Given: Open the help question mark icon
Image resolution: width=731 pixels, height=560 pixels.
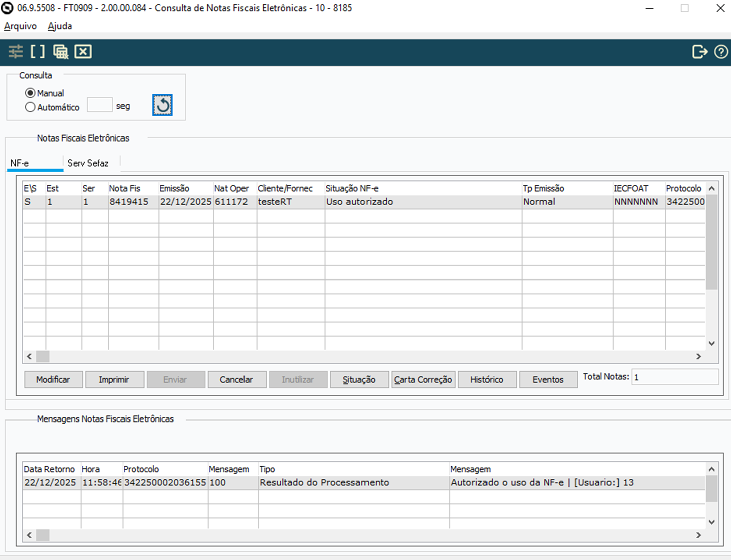Looking at the screenshot, I should [721, 52].
